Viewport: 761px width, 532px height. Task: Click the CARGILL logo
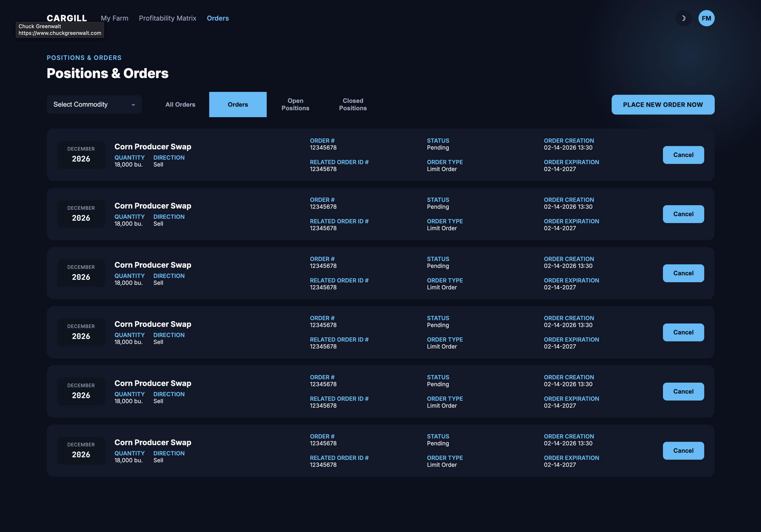point(67,18)
